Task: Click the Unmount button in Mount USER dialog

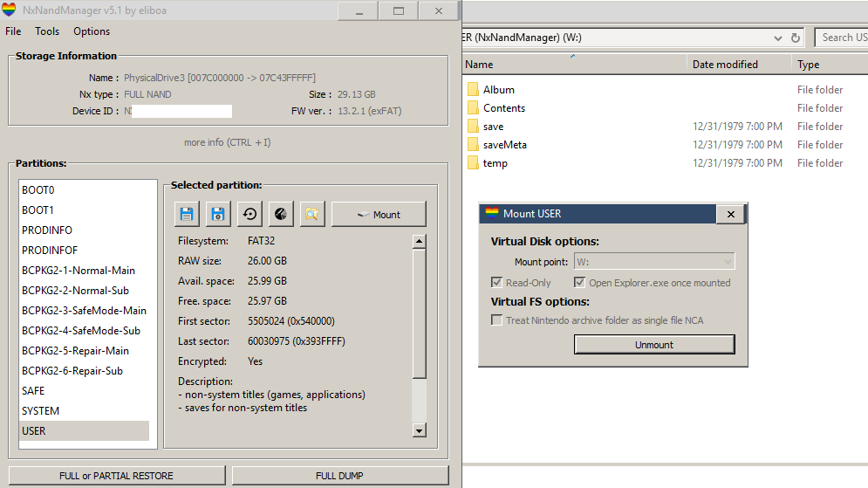Action: coord(654,345)
